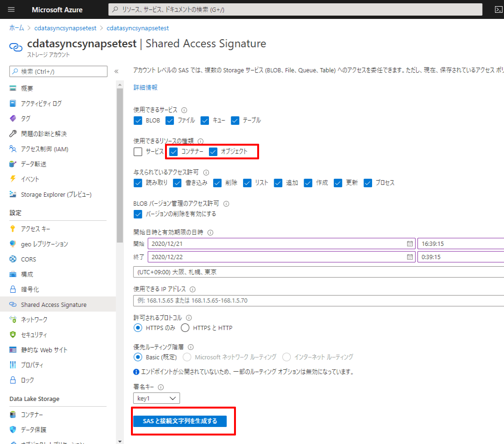
Task: Click info icon beside 署名キー
Action: pyautogui.click(x=161, y=387)
